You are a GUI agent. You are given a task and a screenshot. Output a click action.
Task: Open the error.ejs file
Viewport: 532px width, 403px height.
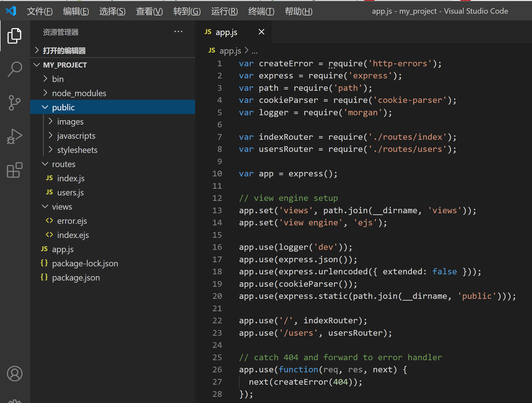[x=72, y=221]
